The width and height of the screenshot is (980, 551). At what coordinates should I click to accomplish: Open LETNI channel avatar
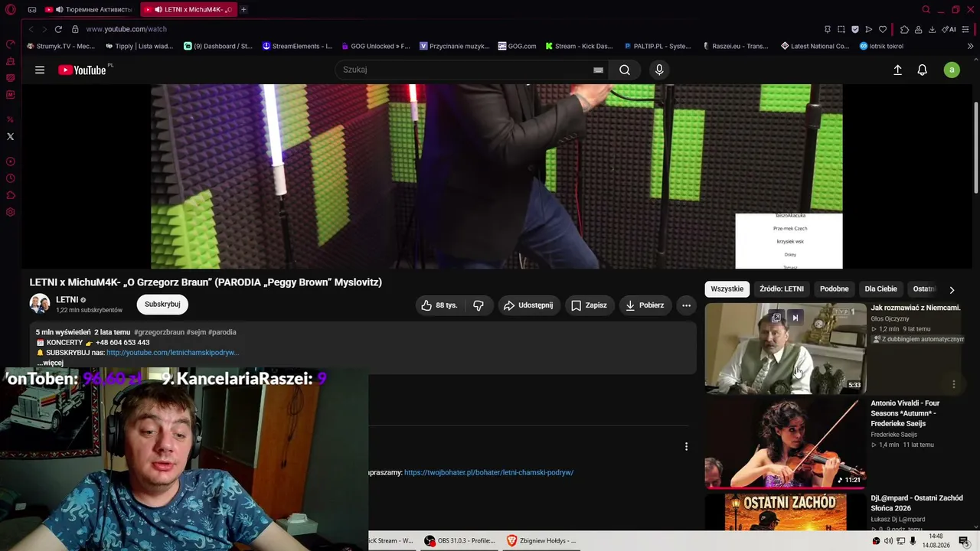coord(40,304)
